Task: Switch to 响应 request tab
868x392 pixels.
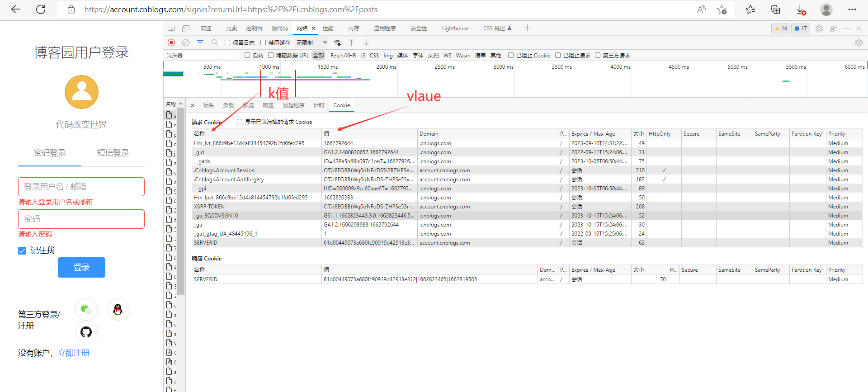Action: pos(268,105)
